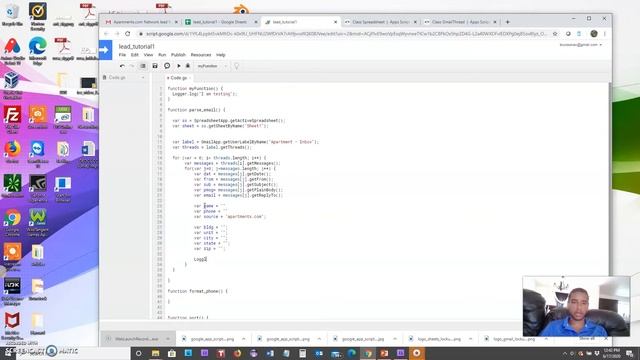The image size is (640, 360).
Task: Run the selected function with the play icon
Action: pos(178,66)
